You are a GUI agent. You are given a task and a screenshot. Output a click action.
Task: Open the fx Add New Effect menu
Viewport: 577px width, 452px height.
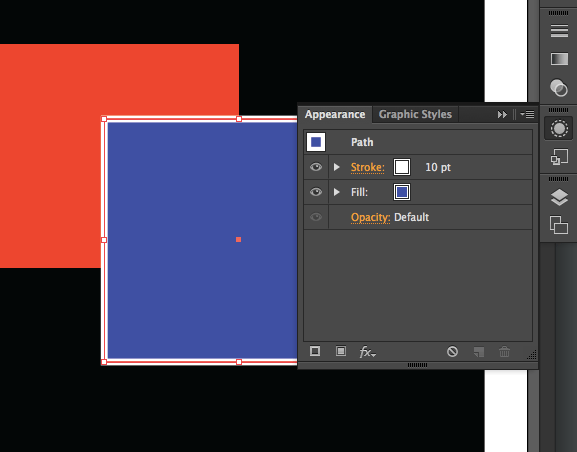367,352
